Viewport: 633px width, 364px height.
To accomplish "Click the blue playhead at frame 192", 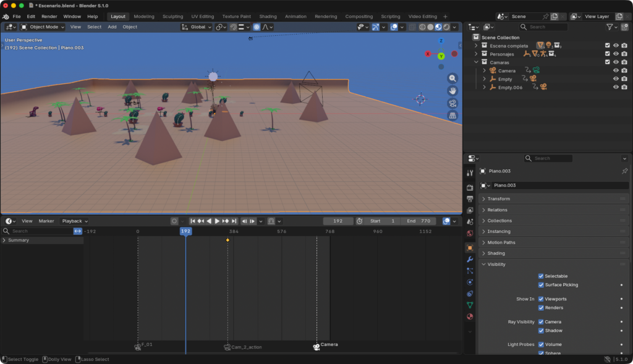I will 185,231.
